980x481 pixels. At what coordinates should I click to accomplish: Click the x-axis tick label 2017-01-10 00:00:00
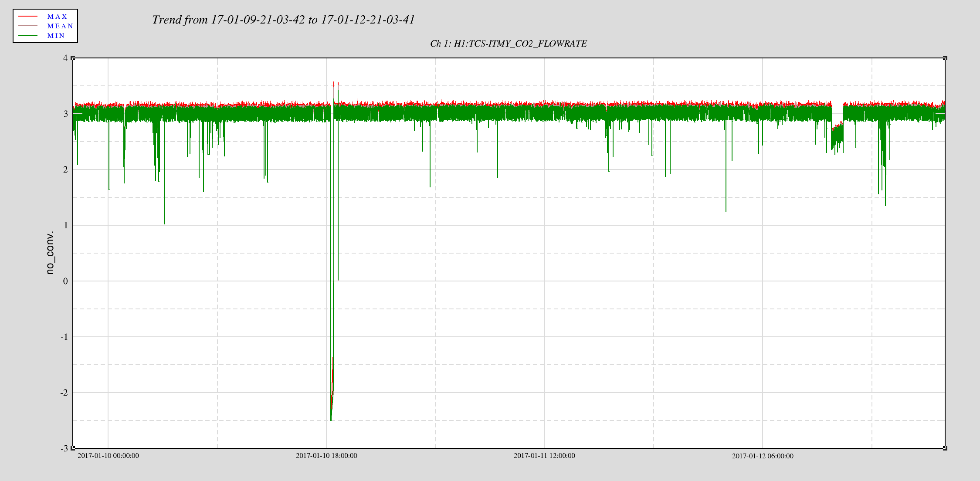[108, 456]
